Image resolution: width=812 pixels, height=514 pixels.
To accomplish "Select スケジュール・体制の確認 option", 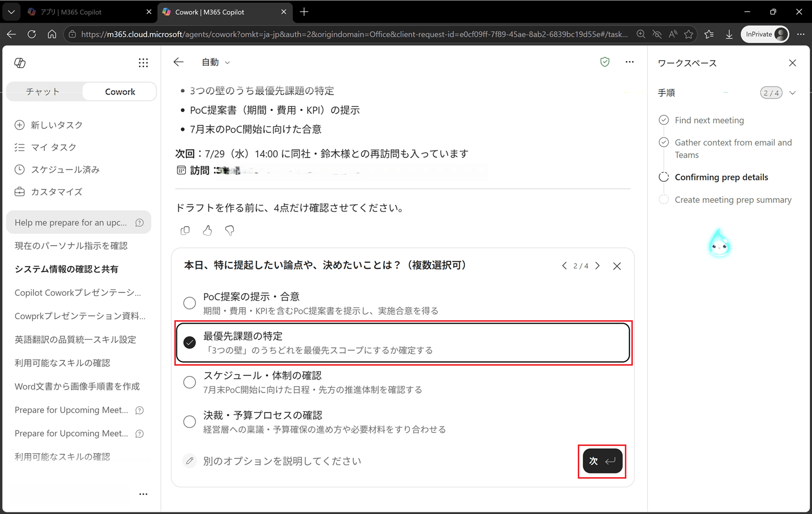I will pyautogui.click(x=403, y=383).
